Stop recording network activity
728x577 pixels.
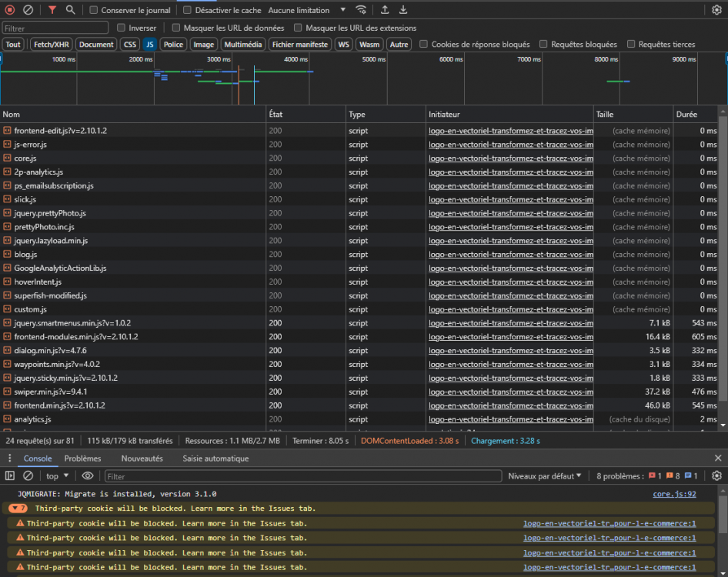pos(10,10)
